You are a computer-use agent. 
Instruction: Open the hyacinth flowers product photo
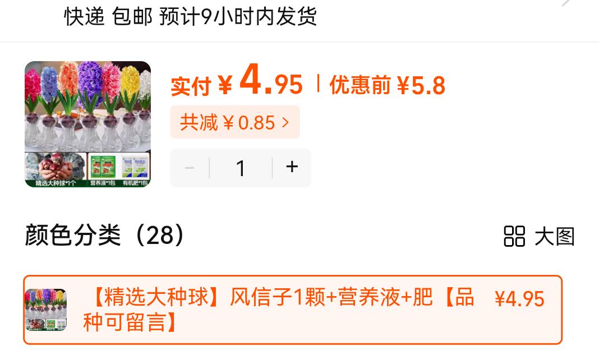88,124
